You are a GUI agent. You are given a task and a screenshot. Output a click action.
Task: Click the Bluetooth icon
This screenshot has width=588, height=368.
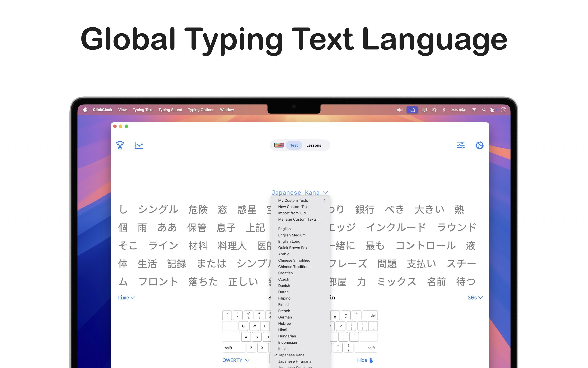click(444, 110)
